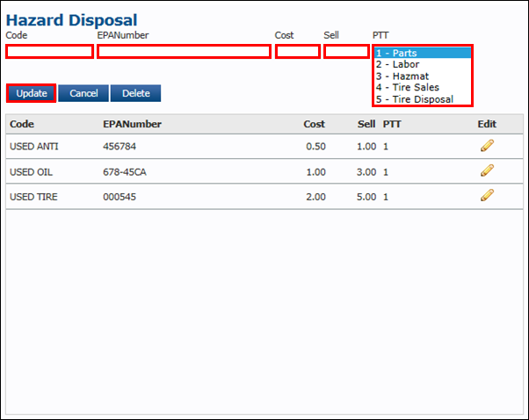The image size is (529, 420).
Task: Focus the Cost input field
Action: coord(298,52)
